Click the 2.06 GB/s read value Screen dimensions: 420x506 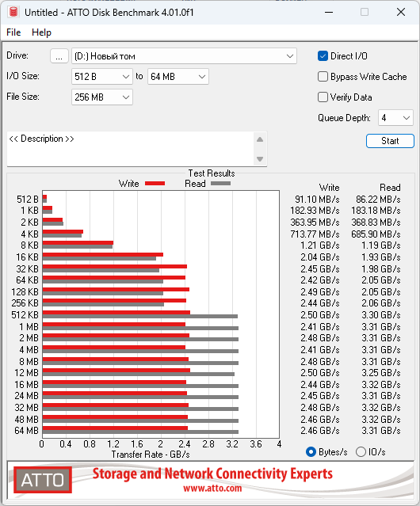click(x=381, y=303)
